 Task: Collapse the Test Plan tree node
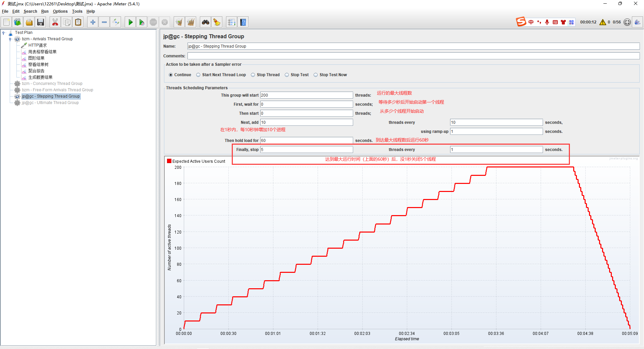(3, 33)
